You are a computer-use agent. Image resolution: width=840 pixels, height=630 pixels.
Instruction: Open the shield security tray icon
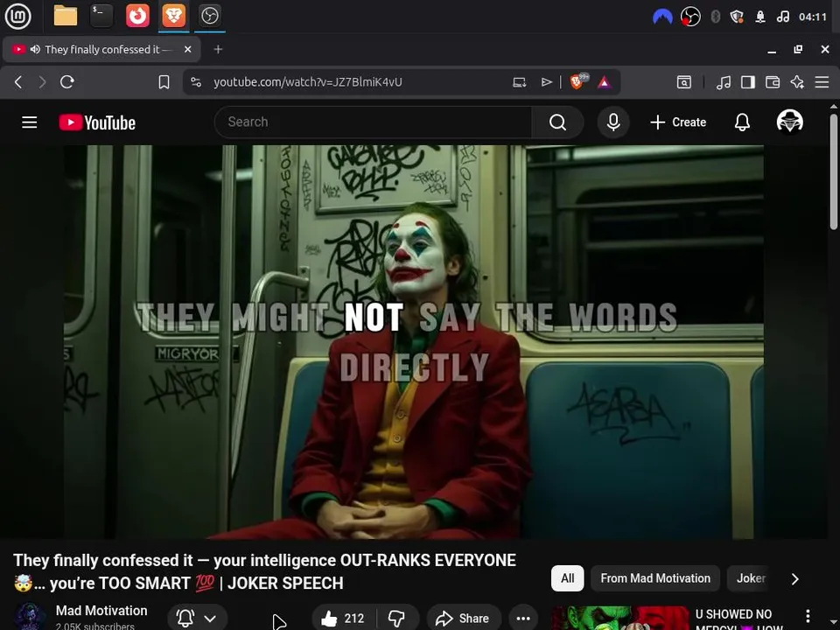click(x=737, y=17)
